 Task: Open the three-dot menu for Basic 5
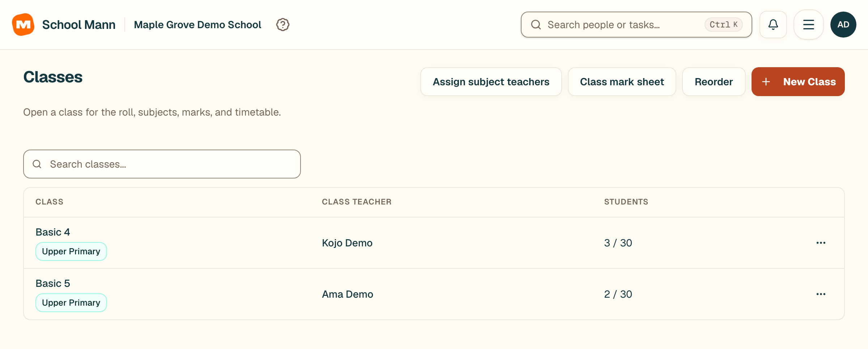pyautogui.click(x=821, y=294)
